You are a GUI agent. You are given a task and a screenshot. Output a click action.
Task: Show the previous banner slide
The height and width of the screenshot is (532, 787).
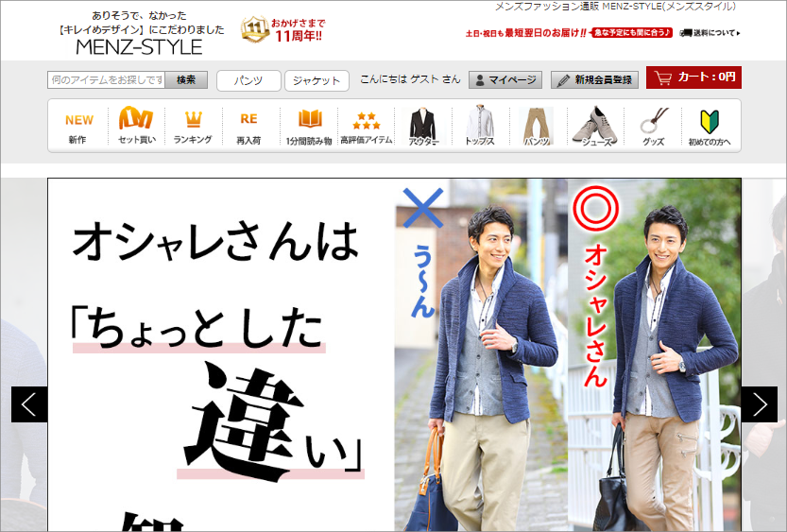(x=29, y=404)
